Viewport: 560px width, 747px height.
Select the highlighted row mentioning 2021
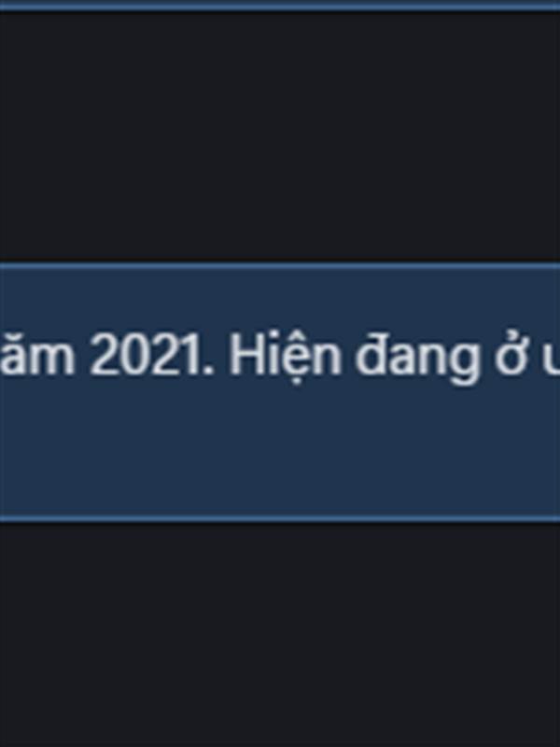(280, 391)
